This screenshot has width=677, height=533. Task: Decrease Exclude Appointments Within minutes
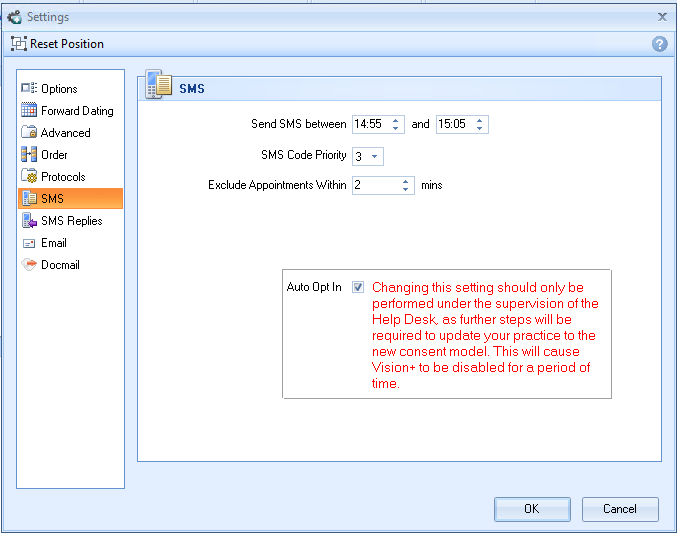click(x=405, y=189)
